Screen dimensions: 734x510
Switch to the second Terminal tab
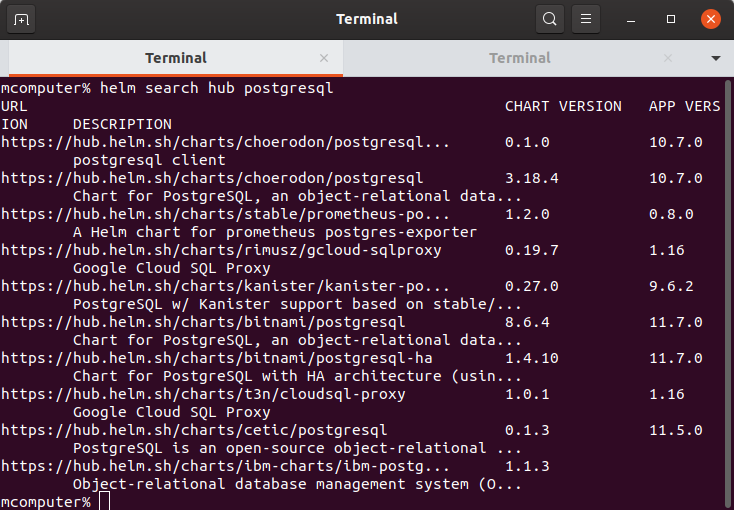coord(520,58)
